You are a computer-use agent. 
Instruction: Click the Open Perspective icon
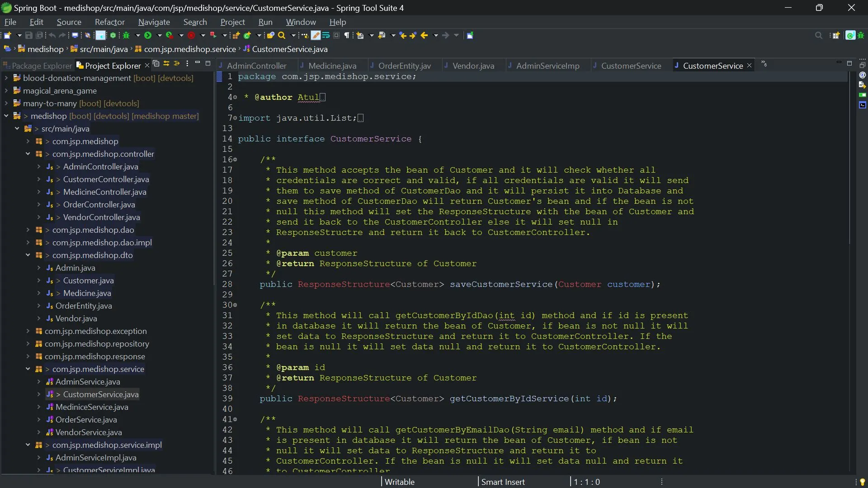click(x=836, y=35)
